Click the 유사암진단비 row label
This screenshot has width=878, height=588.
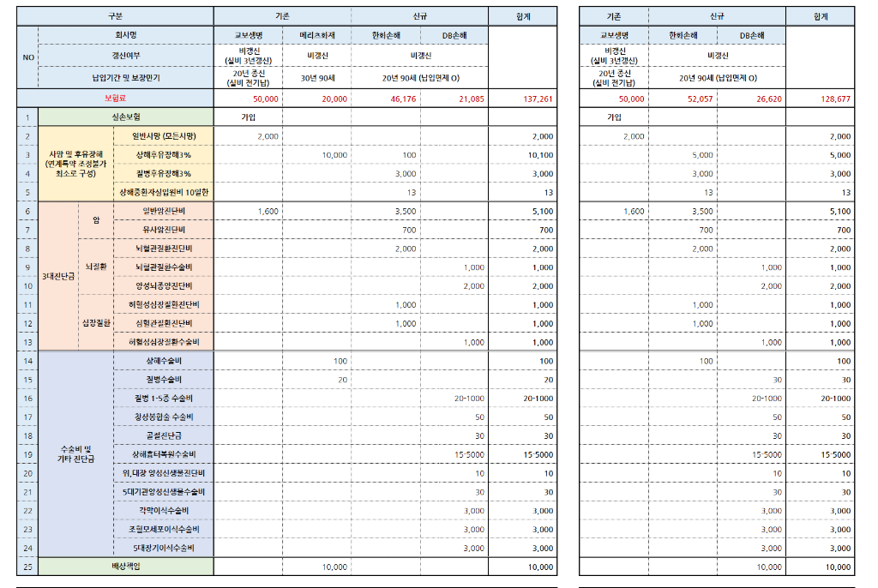point(163,230)
